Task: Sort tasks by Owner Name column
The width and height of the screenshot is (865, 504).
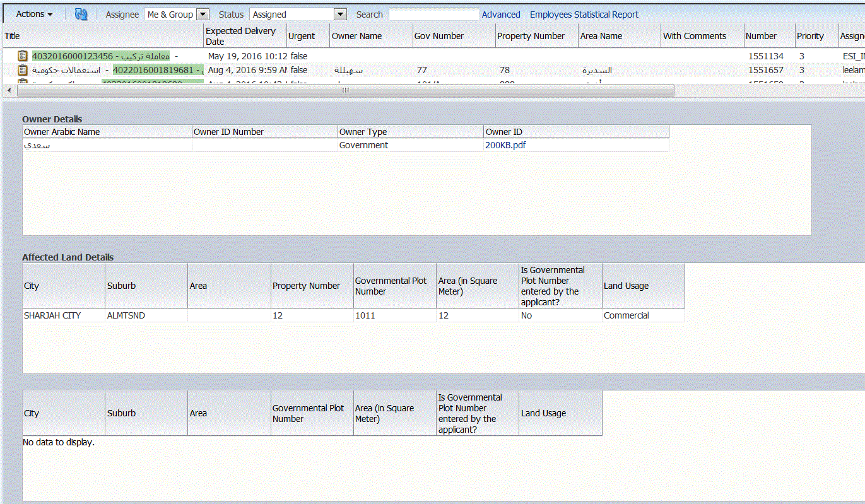Action: tap(356, 36)
